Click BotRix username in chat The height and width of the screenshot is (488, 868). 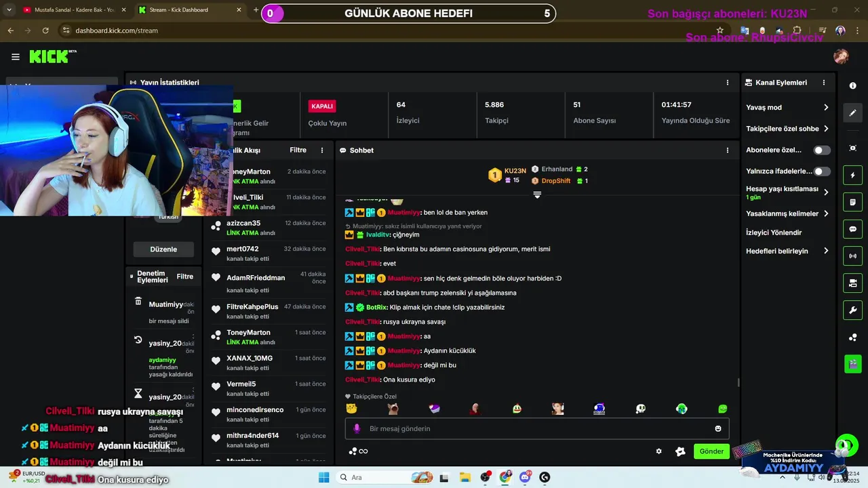(376, 307)
